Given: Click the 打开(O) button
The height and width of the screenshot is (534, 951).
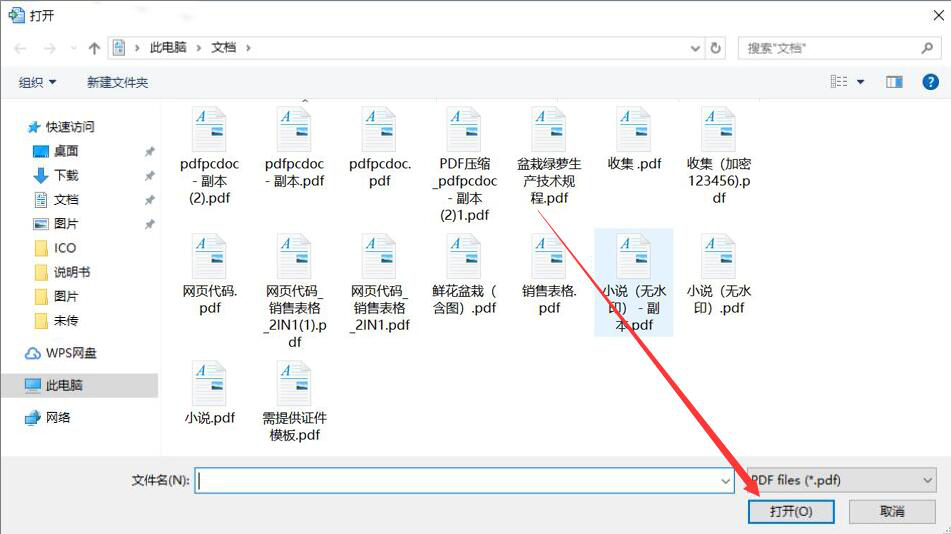Looking at the screenshot, I should (x=791, y=512).
